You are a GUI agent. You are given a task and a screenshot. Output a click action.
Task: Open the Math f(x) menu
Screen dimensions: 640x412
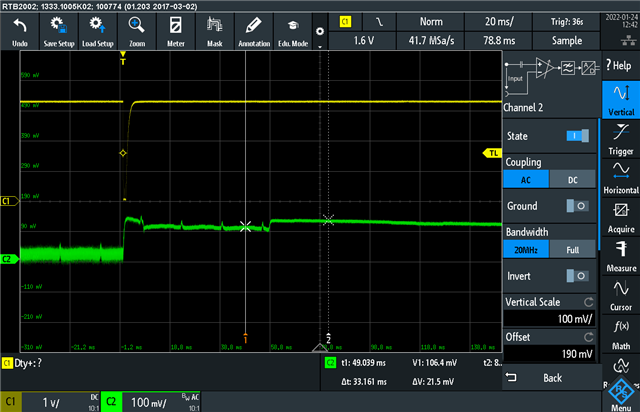coord(621,334)
